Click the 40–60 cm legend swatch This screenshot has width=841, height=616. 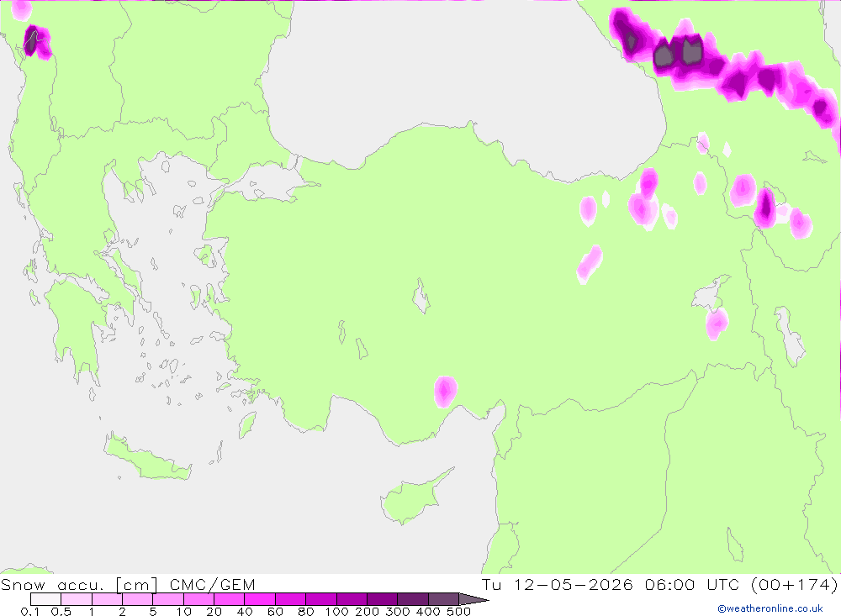(260, 599)
